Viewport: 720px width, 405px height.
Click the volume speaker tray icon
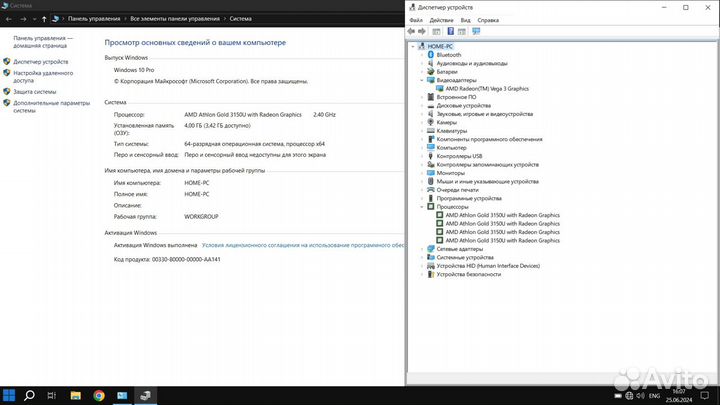pyautogui.click(x=640, y=395)
